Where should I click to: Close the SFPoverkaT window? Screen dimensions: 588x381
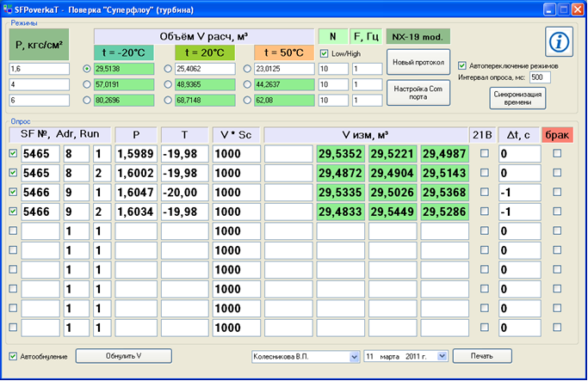click(x=577, y=9)
